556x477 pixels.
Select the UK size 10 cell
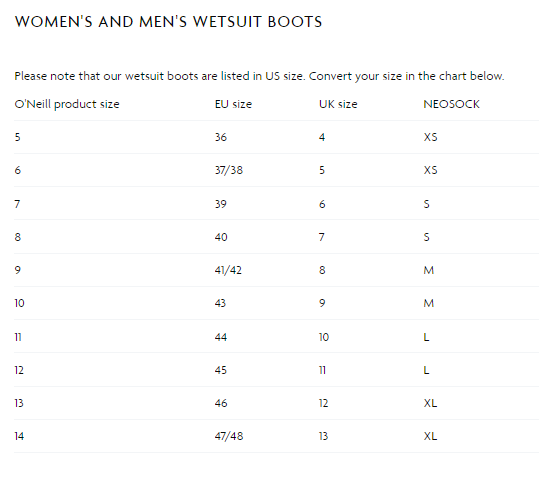click(x=324, y=337)
